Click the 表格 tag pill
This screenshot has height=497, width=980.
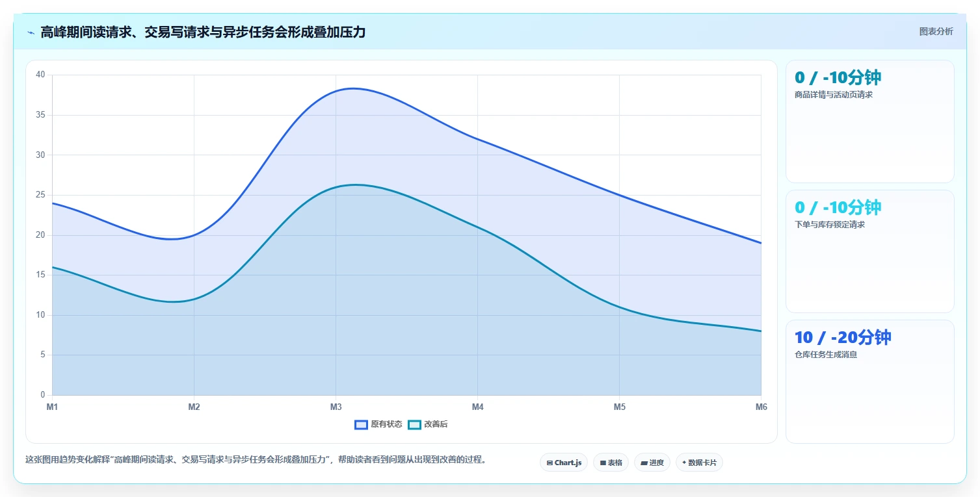[611, 463]
